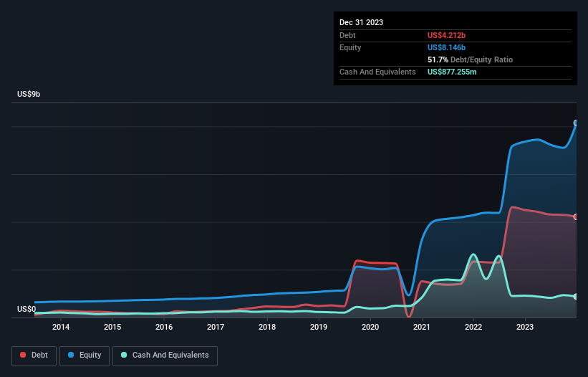588x377 pixels.
Task: Click Cash And Equivalents label in tooltip
Action: [x=377, y=72]
